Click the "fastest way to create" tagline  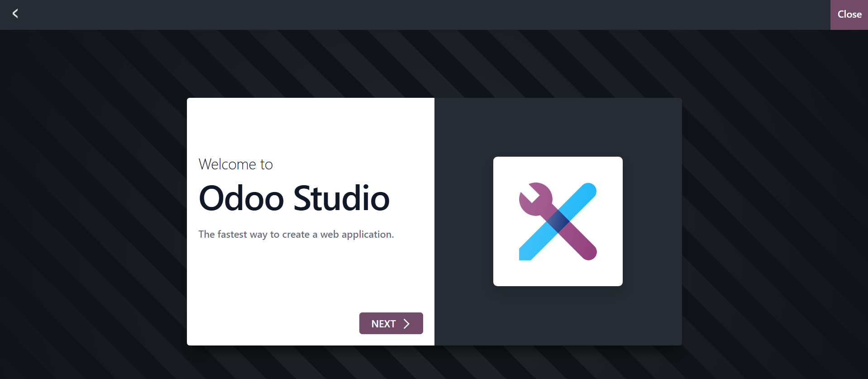click(263, 235)
